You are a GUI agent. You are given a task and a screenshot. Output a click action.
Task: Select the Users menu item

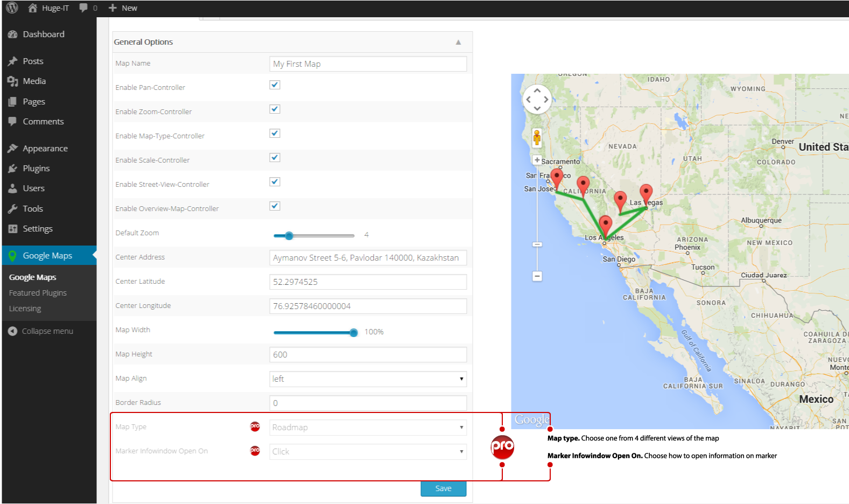pos(33,188)
